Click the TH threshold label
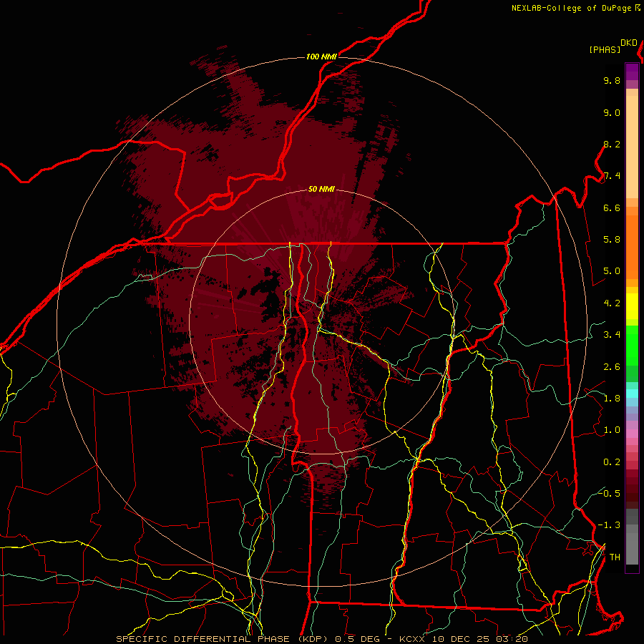Screen dimensions: 644x644 point(615,557)
